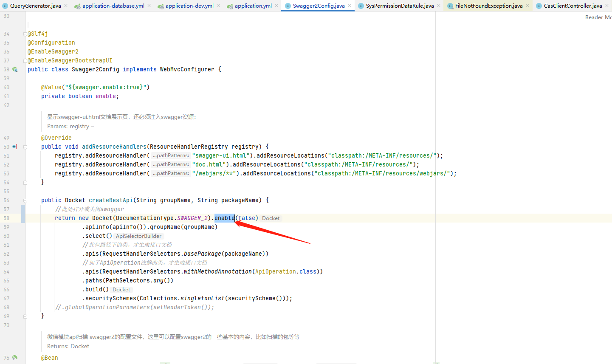
Task: Collapse the addResourceHandlers method body
Action: click(x=25, y=147)
